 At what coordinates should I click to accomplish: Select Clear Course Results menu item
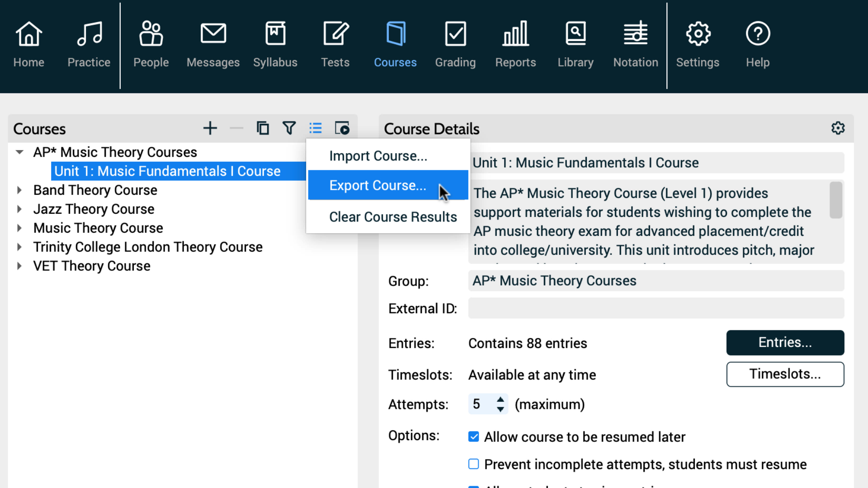(392, 217)
